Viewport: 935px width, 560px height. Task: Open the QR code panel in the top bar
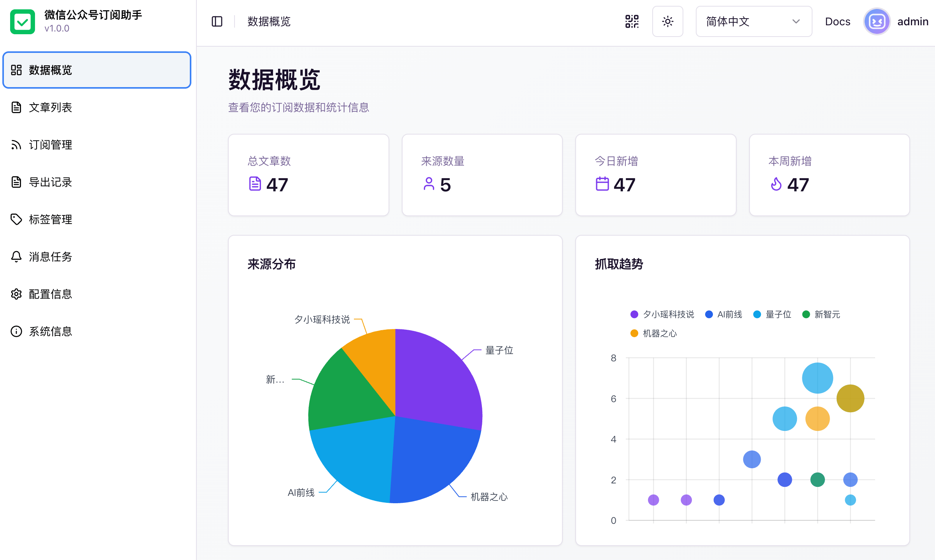coord(632,22)
